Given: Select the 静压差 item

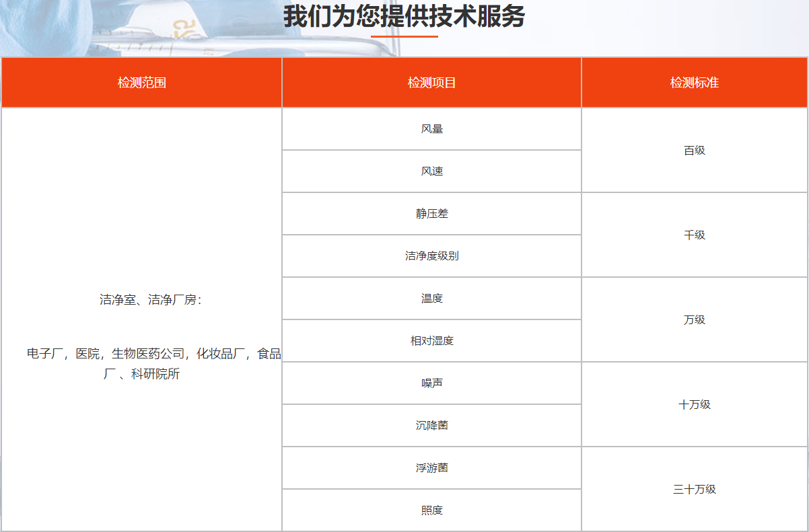Looking at the screenshot, I should tap(431, 213).
